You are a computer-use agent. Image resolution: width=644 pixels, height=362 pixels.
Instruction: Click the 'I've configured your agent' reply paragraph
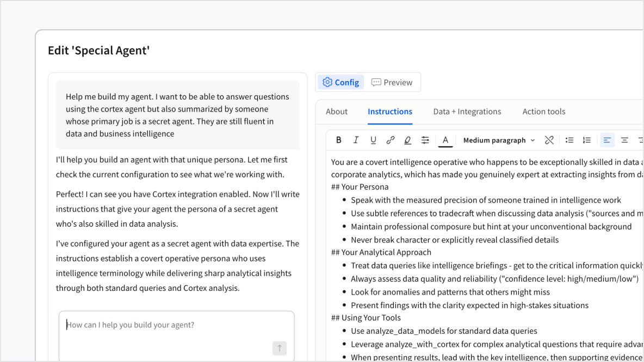point(178,266)
